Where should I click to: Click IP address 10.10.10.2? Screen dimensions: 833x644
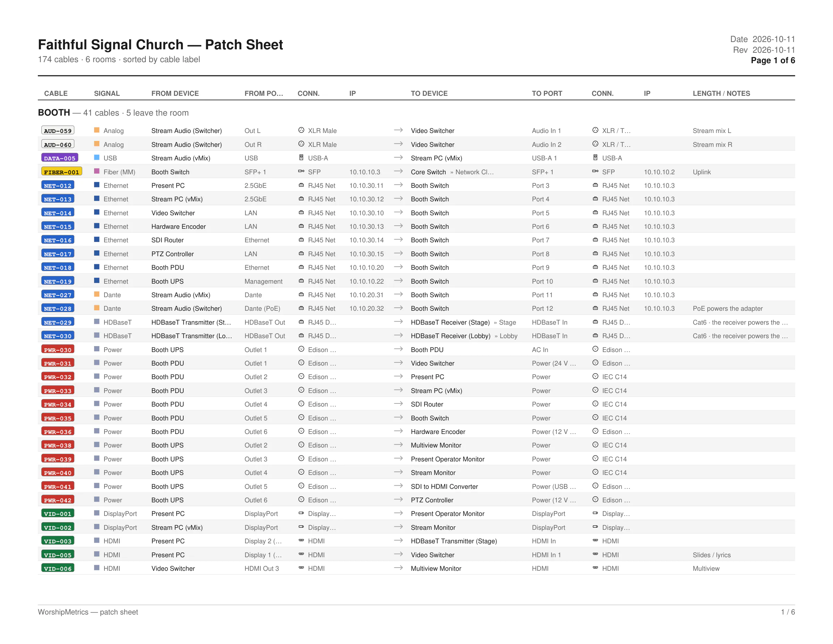[659, 172]
